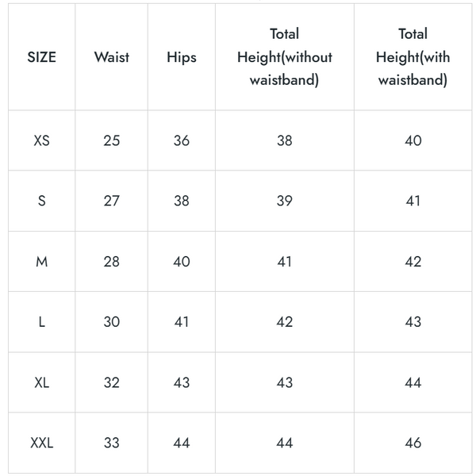Click the Total Height(with waistband) header

pos(413,57)
